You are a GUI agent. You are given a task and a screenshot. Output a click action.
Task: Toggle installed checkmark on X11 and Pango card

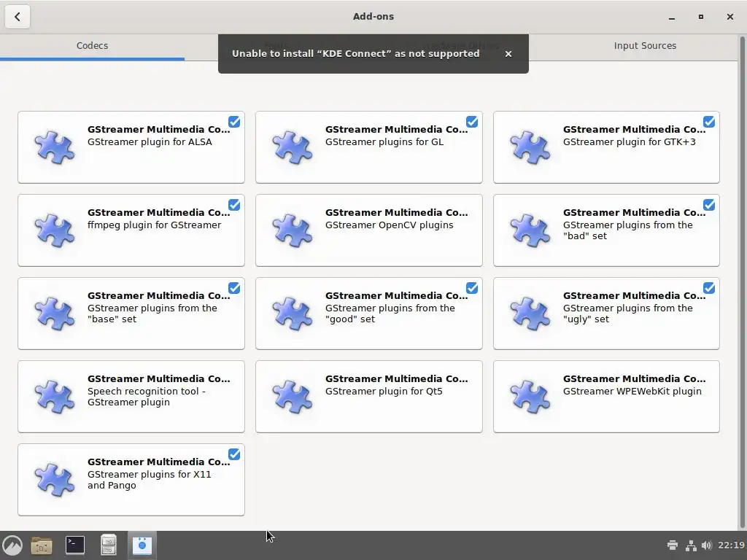(x=234, y=454)
